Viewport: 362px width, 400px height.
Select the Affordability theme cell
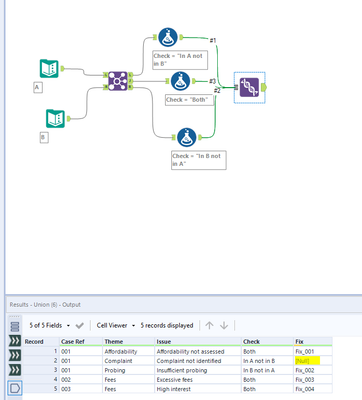click(129, 352)
